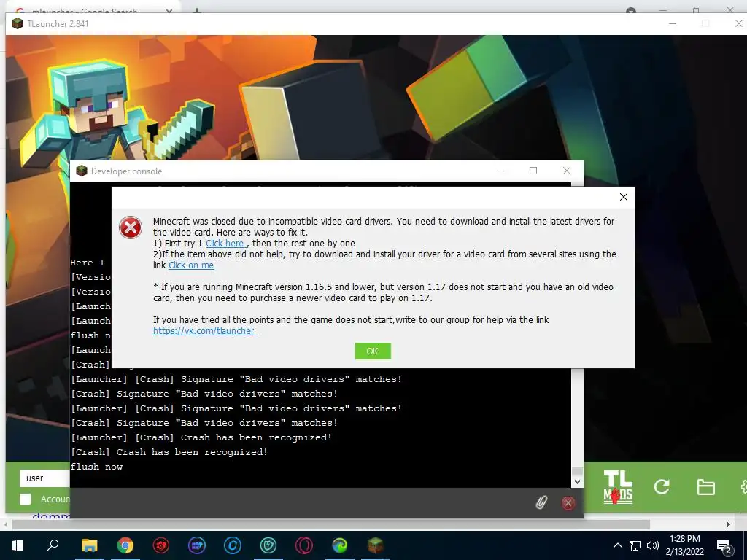Focus the 'user' nickname input field
747x560 pixels.
point(44,478)
